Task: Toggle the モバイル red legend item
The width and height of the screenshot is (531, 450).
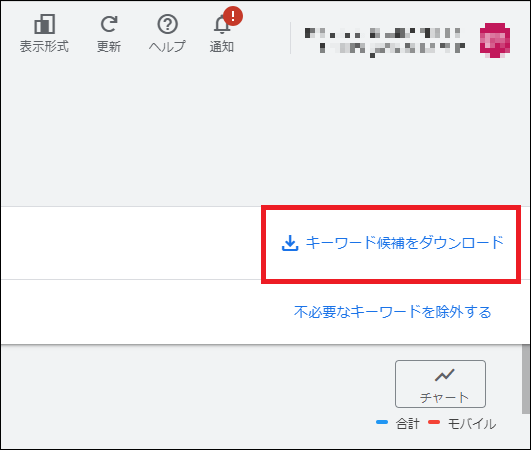Action: click(462, 423)
